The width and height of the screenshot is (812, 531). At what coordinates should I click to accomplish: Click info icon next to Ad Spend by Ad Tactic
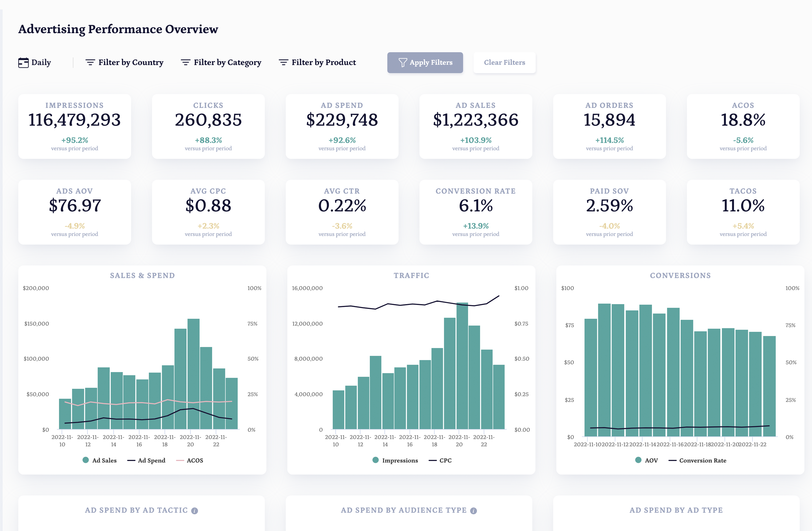point(194,511)
